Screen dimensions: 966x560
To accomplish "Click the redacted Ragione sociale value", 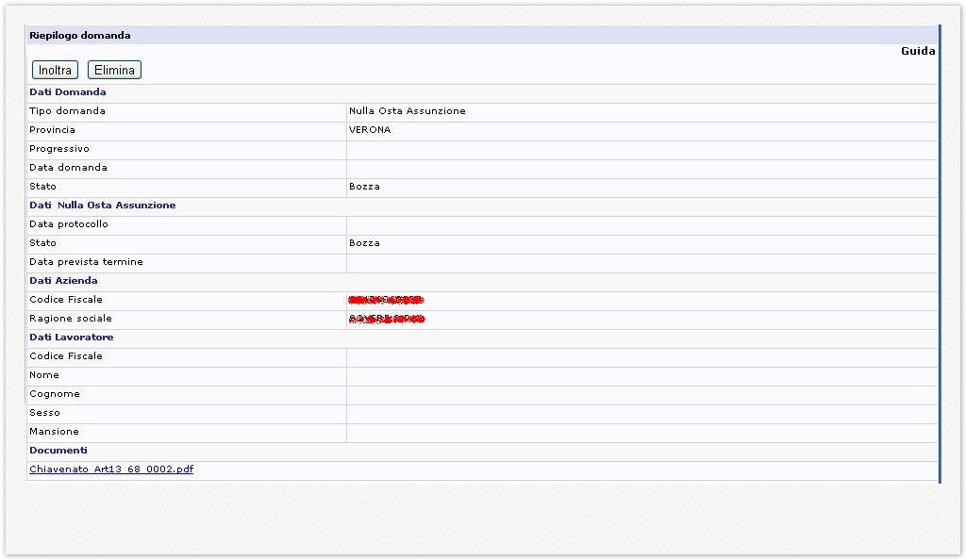I will [387, 320].
